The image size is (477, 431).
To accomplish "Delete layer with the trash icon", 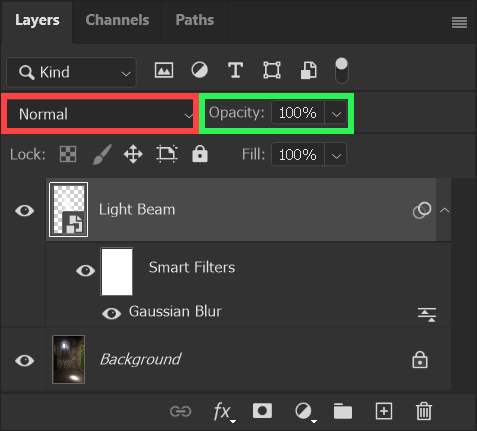I will pyautogui.click(x=424, y=411).
